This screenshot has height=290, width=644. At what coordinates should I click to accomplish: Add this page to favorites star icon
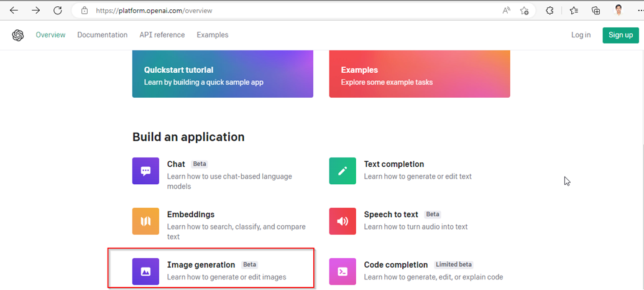524,11
